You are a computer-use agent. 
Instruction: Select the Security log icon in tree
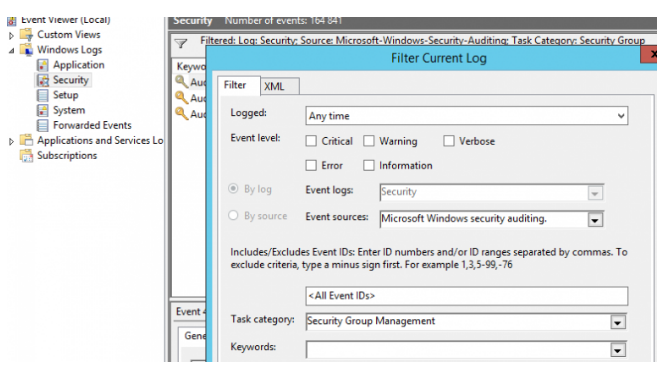click(42, 80)
